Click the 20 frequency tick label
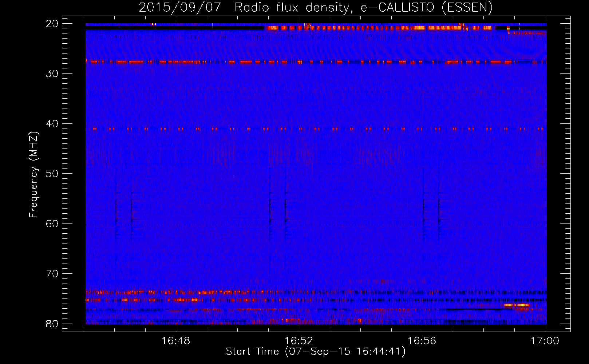The width and height of the screenshot is (589, 364). (x=52, y=24)
